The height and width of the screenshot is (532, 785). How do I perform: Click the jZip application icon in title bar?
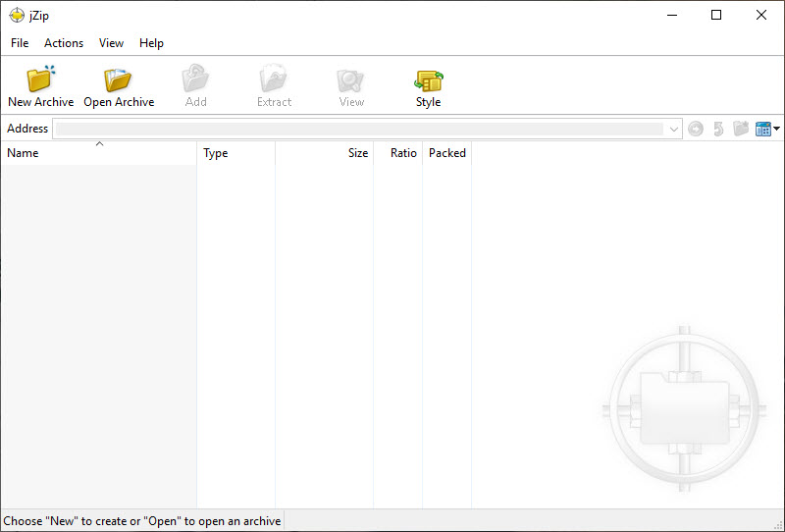17,15
